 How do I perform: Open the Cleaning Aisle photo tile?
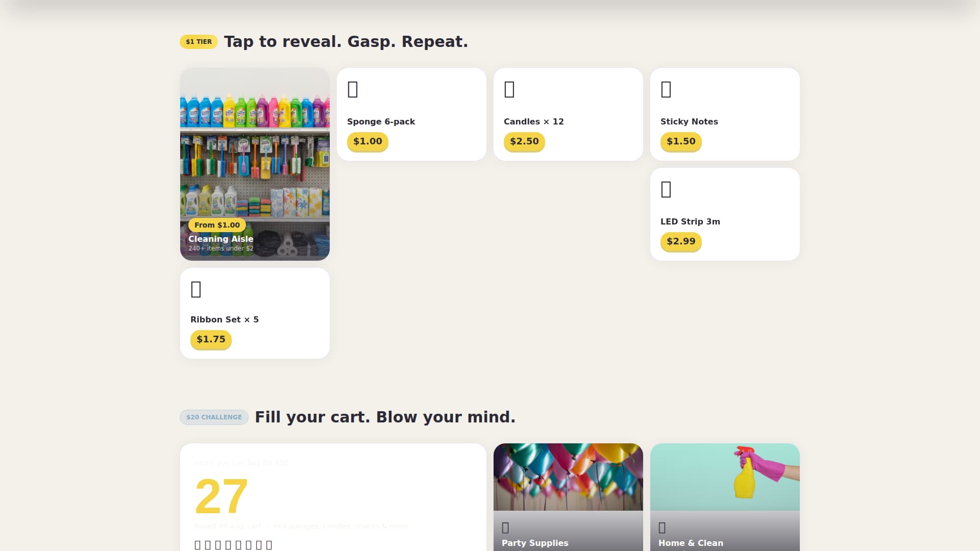(255, 164)
